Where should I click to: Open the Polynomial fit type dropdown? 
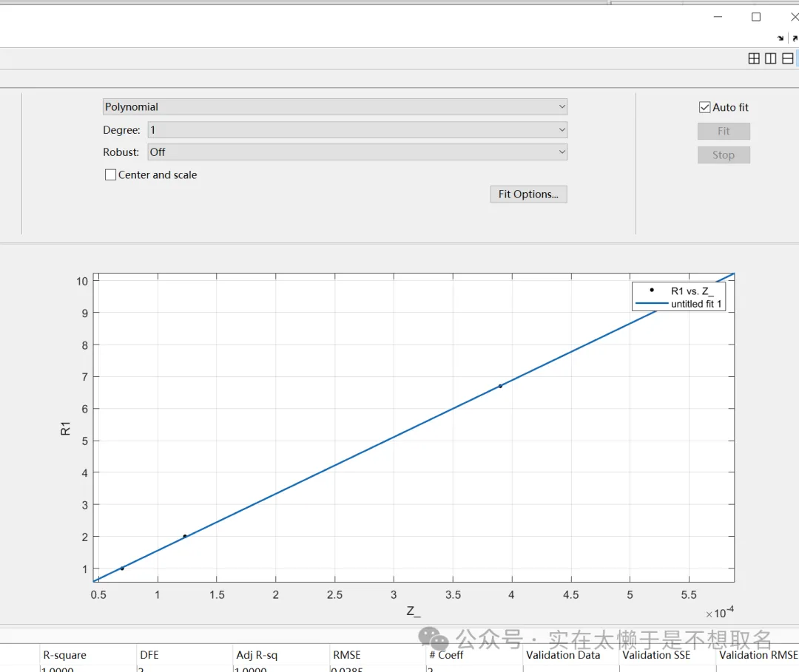[335, 107]
